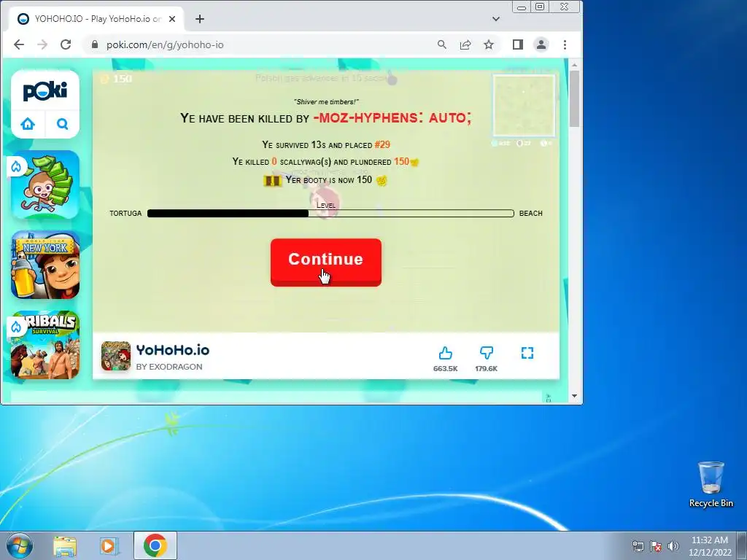This screenshot has width=747, height=560.
Task: Enter fullscreen mode for YoHoHo.io
Action: pos(527,353)
